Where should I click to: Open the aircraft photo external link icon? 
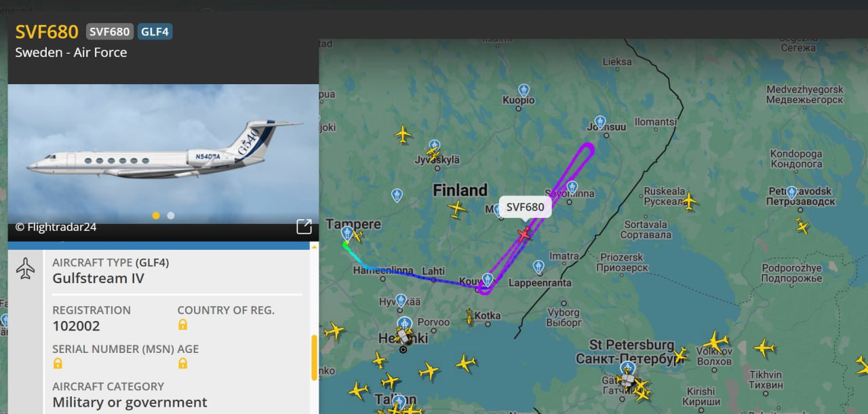tap(304, 227)
